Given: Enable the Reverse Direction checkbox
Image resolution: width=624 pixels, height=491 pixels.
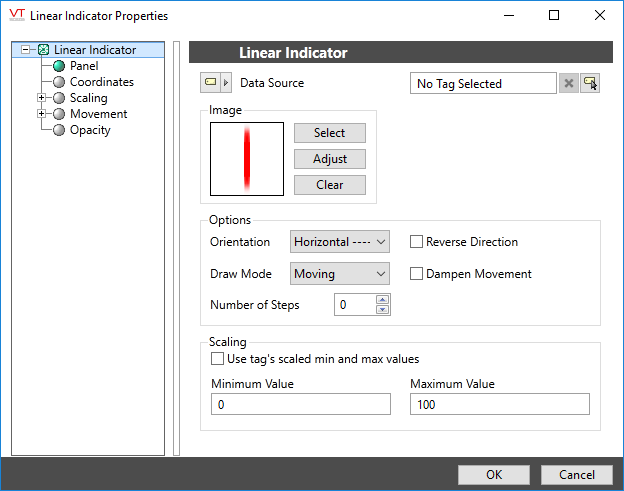Looking at the screenshot, I should pyautogui.click(x=416, y=242).
